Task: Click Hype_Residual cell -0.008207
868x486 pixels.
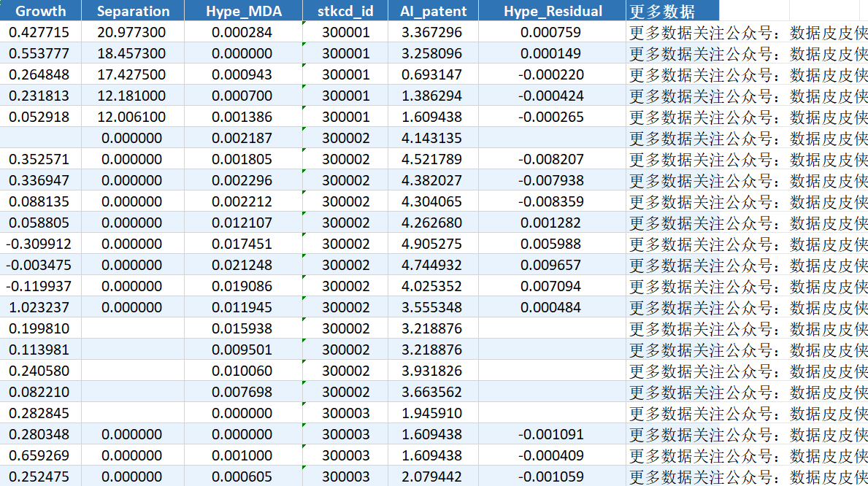Action: coord(553,159)
